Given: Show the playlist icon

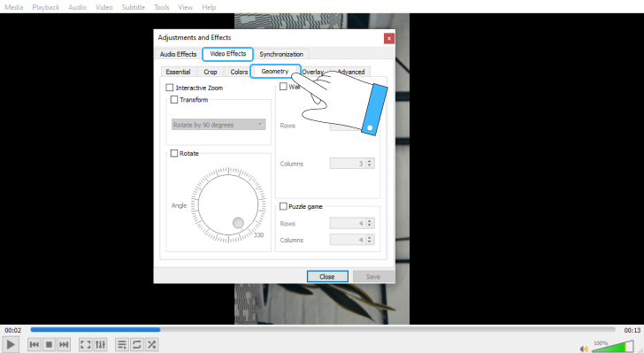Looking at the screenshot, I should tap(121, 344).
